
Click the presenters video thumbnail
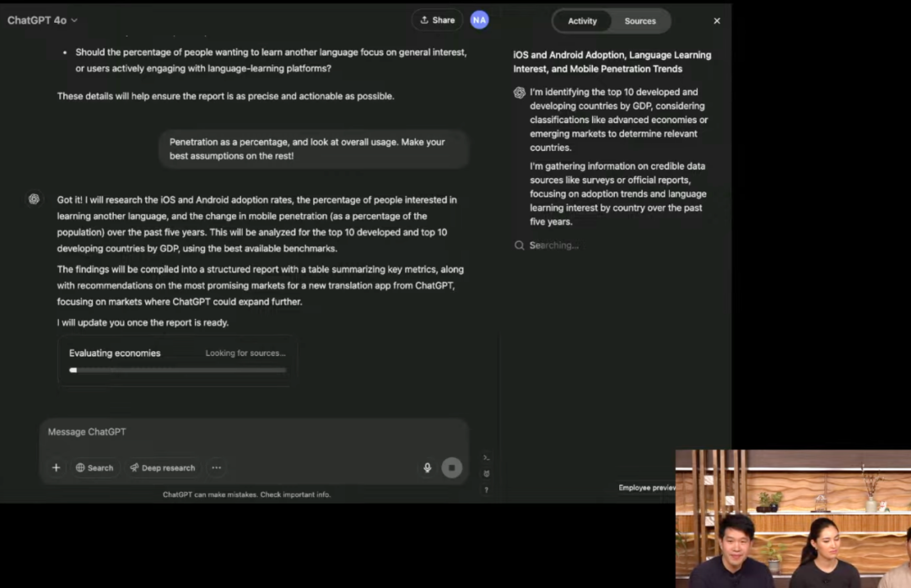(793, 518)
